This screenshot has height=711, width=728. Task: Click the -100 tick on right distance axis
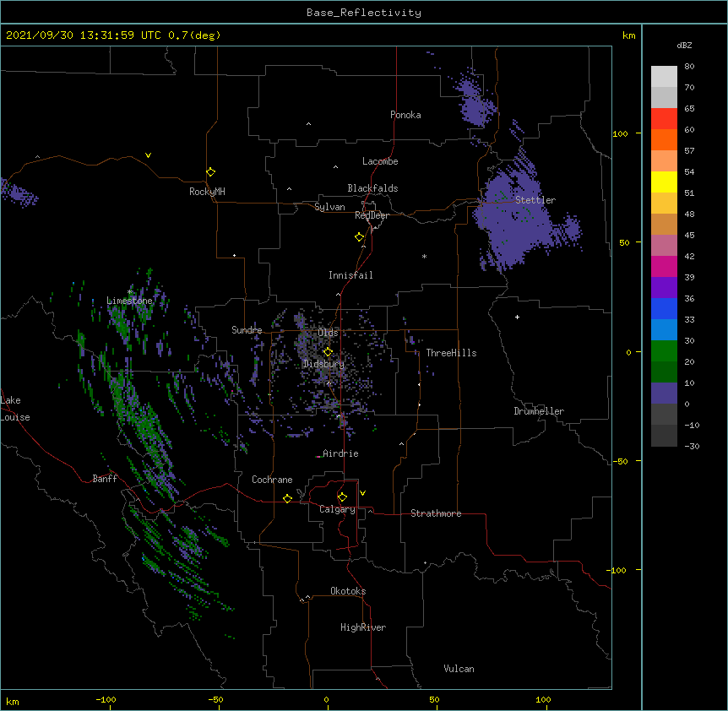(617, 570)
